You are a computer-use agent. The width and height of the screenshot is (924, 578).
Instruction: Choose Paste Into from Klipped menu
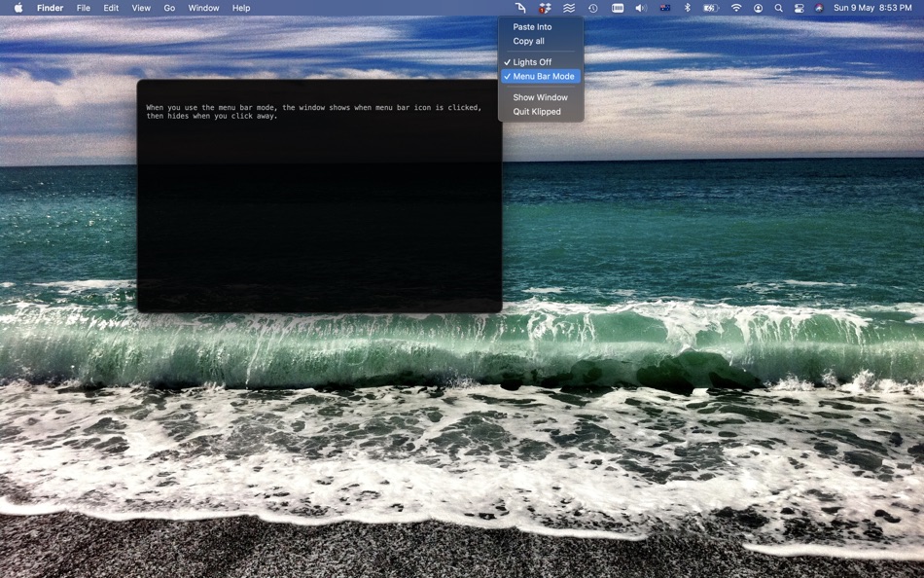pos(541,26)
